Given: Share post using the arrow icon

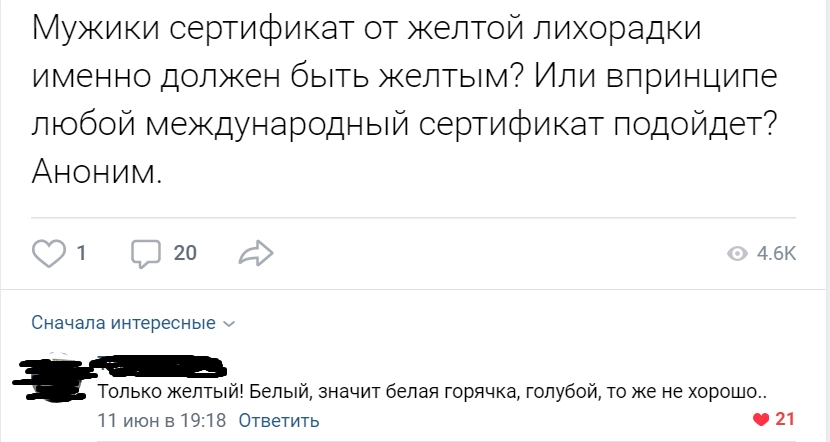Looking at the screenshot, I should click(x=256, y=254).
